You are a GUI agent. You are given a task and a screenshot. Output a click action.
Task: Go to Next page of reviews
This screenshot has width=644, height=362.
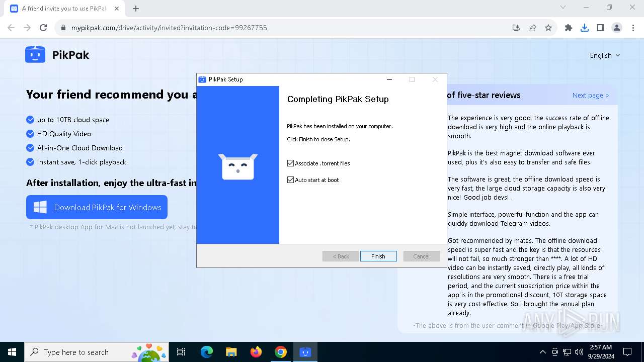tap(591, 95)
